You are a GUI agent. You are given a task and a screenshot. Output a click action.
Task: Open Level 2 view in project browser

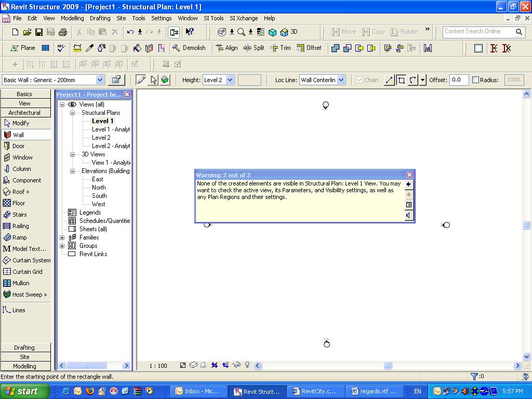point(101,138)
